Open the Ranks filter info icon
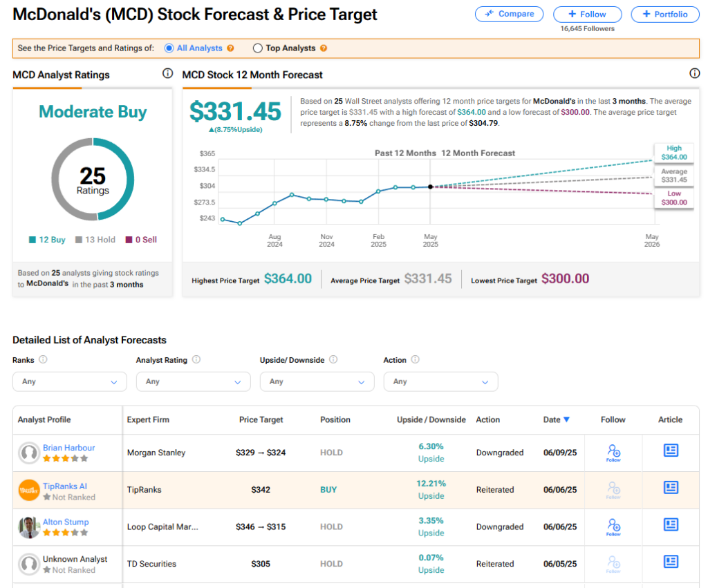This screenshot has height=588, width=708. 43,360
